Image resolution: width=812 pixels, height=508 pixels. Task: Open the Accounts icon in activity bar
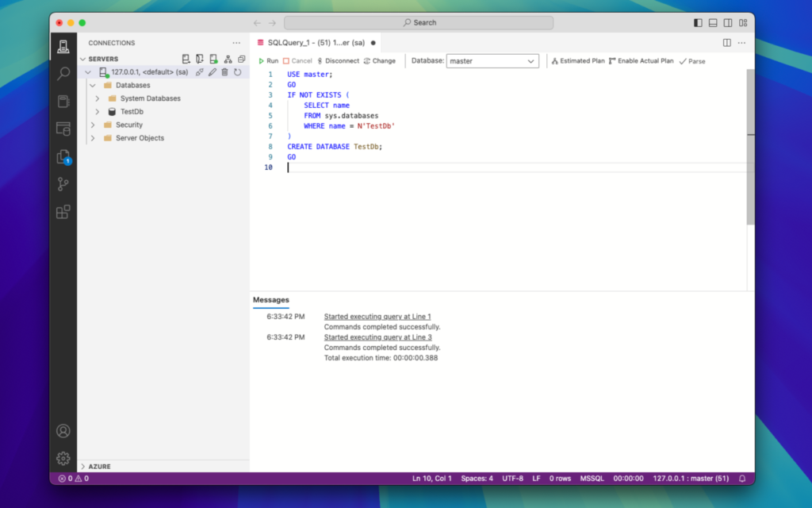click(x=63, y=431)
